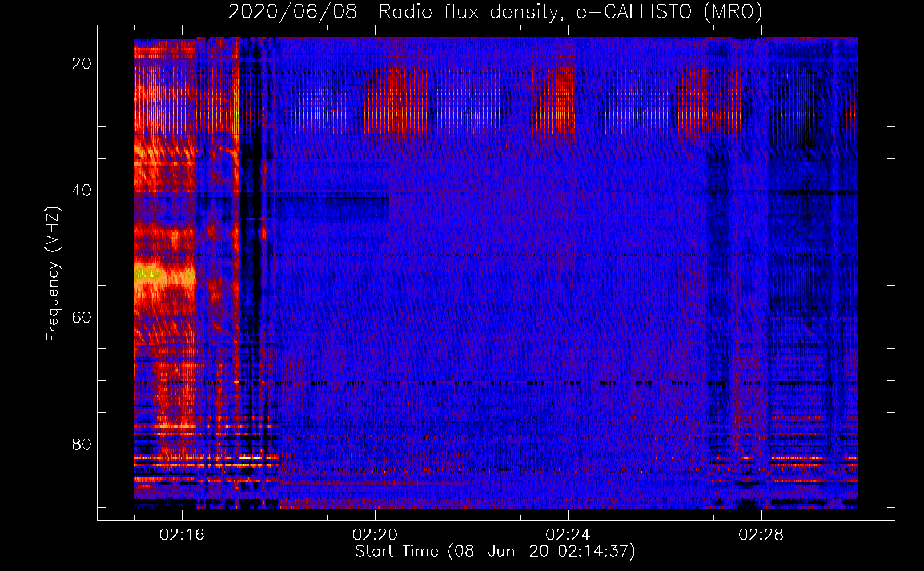Click the 02:16 time tick label
Viewport: 924px width, 571px height.
(x=182, y=535)
